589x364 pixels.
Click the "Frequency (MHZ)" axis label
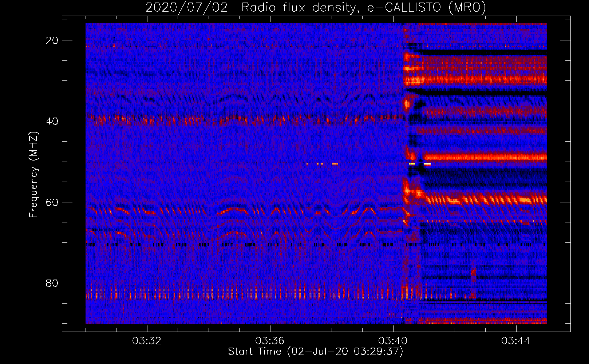tap(33, 174)
